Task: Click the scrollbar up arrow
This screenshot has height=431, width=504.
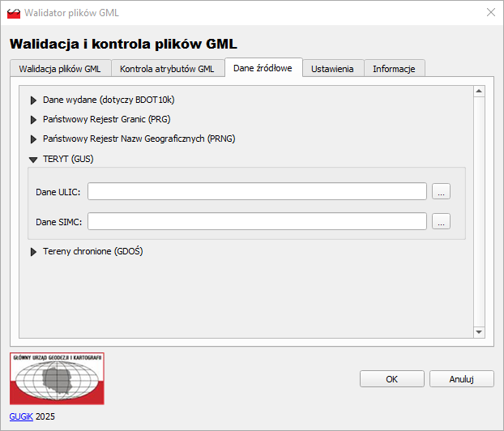Action: (478, 93)
